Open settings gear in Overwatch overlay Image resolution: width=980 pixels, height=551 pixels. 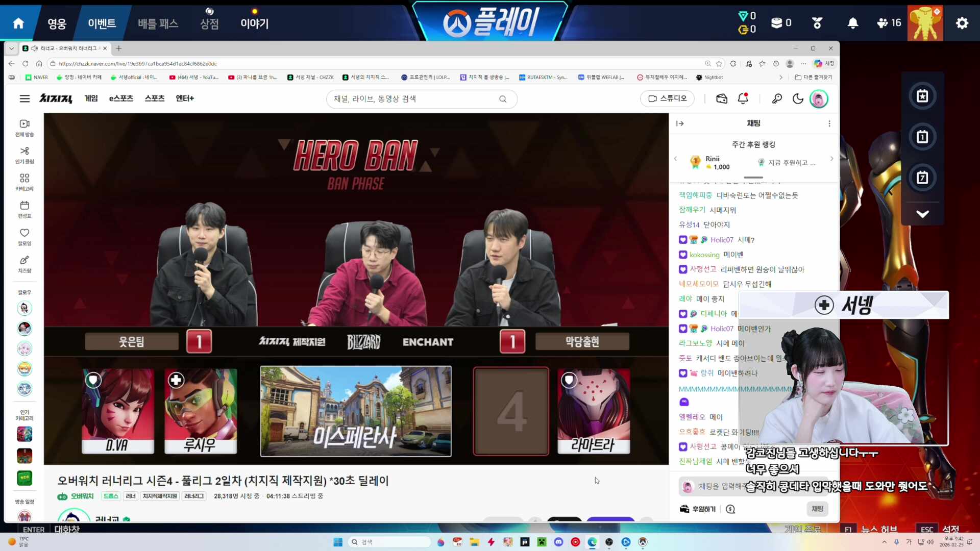click(x=962, y=23)
